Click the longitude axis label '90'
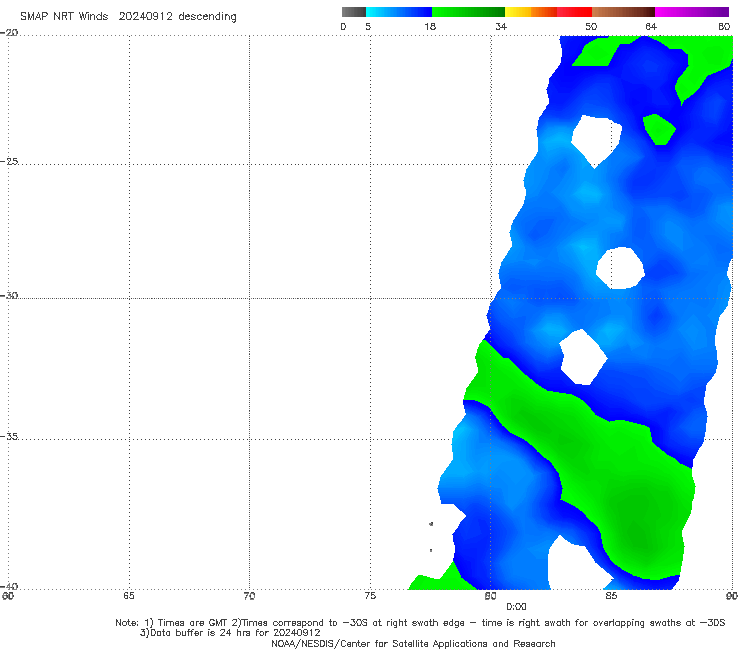 click(732, 596)
